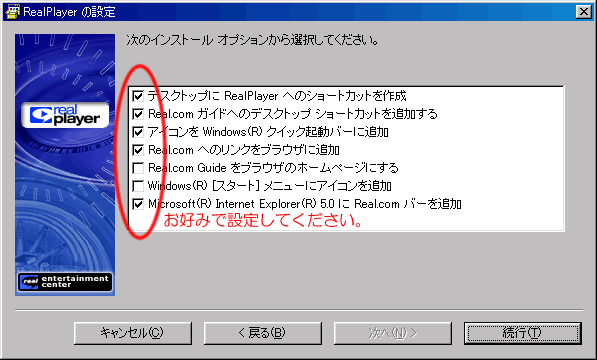The height and width of the screenshot is (360, 597).
Task: Uncheck Internet Explorer 5.0 Real.com bar option
Action: pyautogui.click(x=138, y=204)
